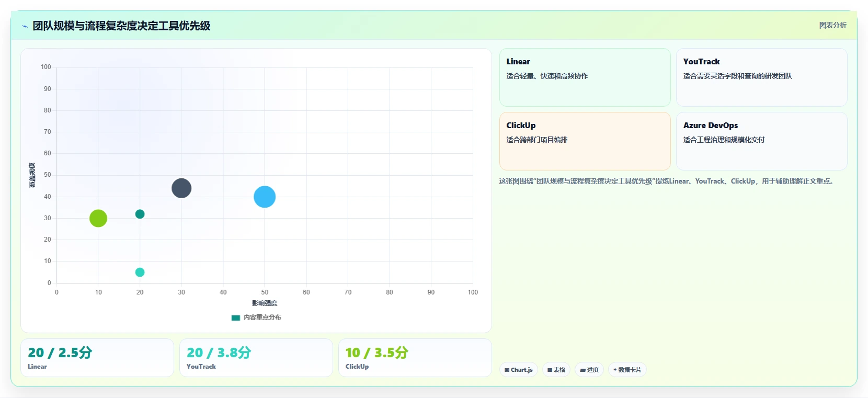Click the small chart icon beside the title
The image size is (868, 398).
click(x=25, y=26)
